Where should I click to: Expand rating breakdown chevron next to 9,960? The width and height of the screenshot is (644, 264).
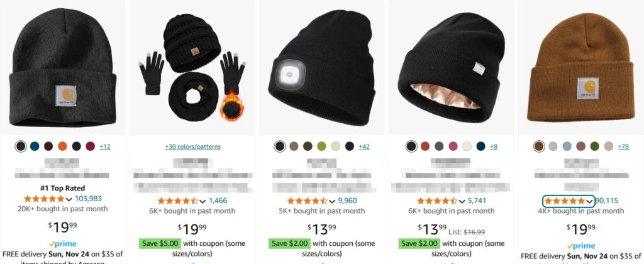tap(332, 201)
